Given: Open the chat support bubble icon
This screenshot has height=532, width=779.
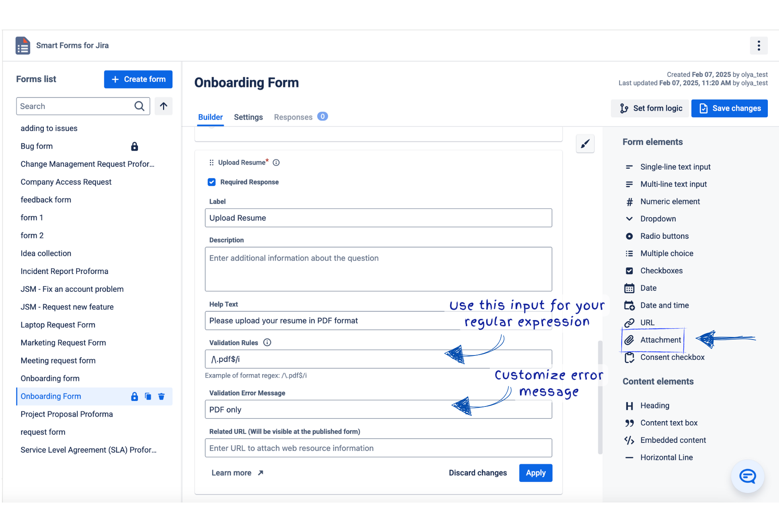Looking at the screenshot, I should tap(748, 476).
